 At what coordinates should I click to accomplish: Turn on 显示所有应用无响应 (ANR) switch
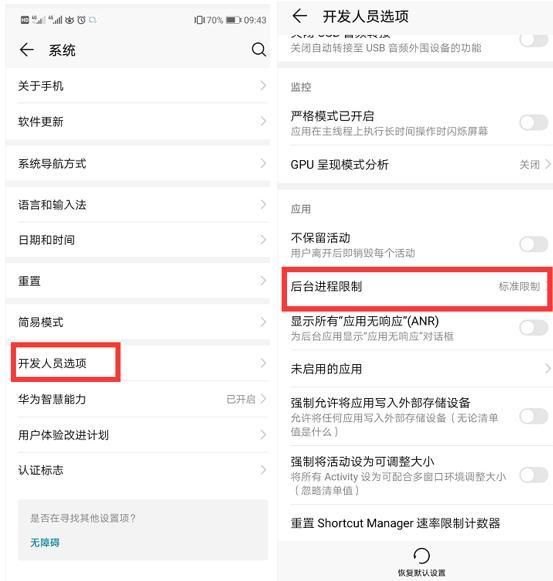coord(534,328)
